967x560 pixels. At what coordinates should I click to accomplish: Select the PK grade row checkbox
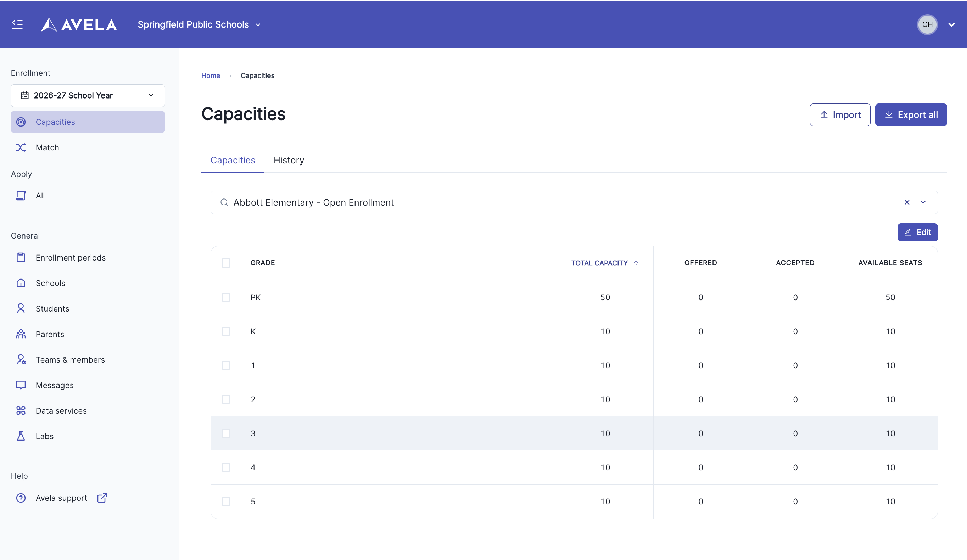(226, 297)
